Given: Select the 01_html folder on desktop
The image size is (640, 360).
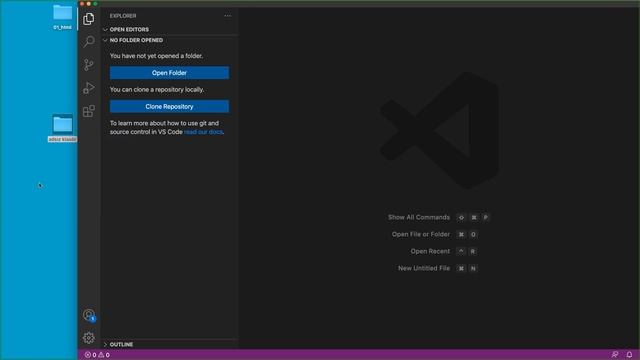Looking at the screenshot, I should tap(62, 17).
